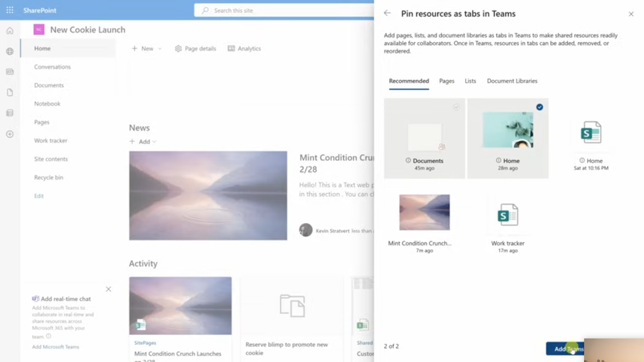
Task: Open the news feed icon in left rail
Action: 10,72
